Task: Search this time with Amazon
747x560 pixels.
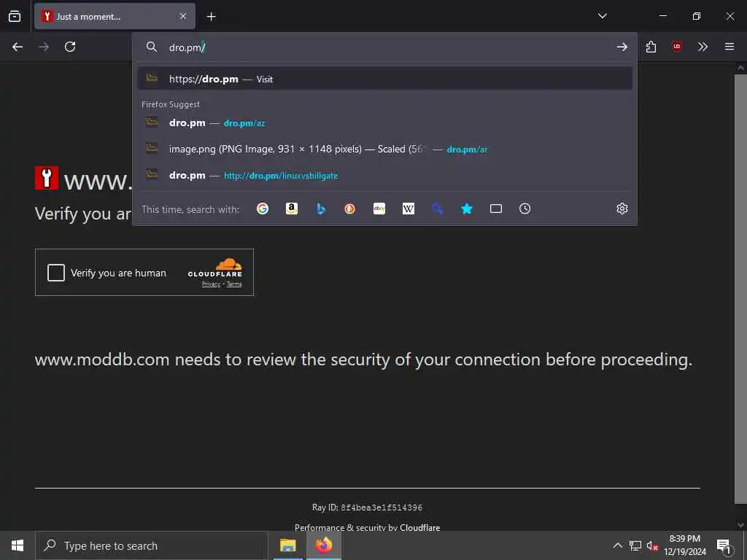Action: (x=292, y=209)
